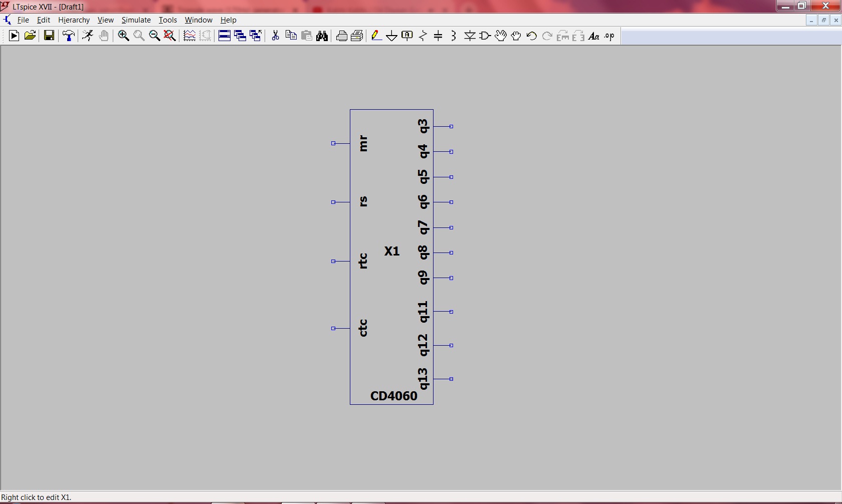Click the Halt simulation hand icon
Image resolution: width=842 pixels, height=504 pixels.
104,36
